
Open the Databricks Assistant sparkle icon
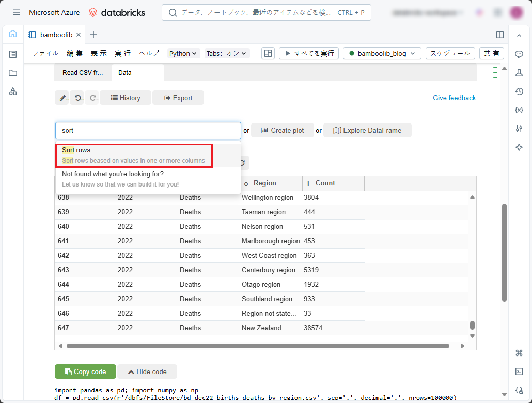(519, 147)
